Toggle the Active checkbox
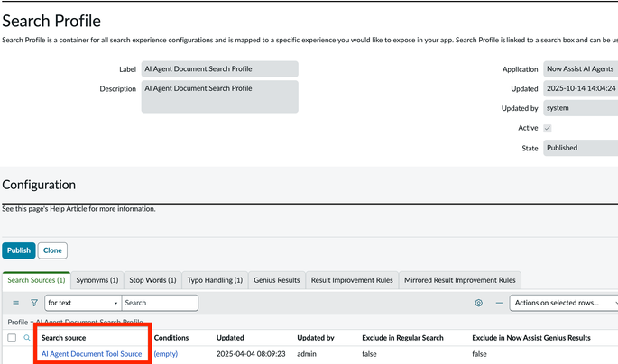 [x=548, y=128]
